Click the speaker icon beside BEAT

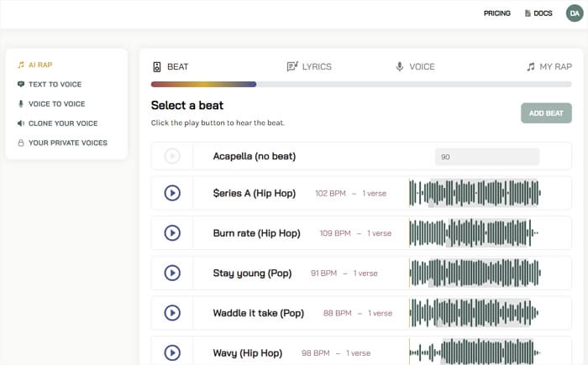(157, 66)
